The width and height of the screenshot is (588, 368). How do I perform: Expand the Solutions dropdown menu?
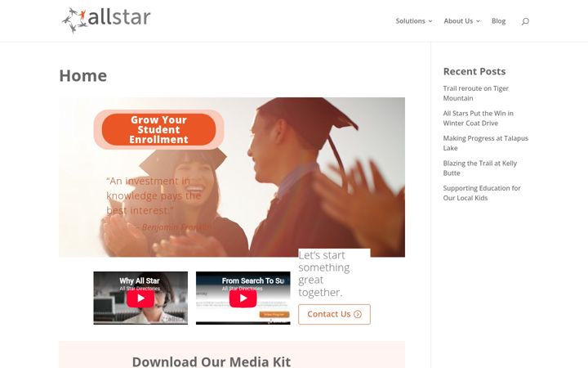pos(414,21)
